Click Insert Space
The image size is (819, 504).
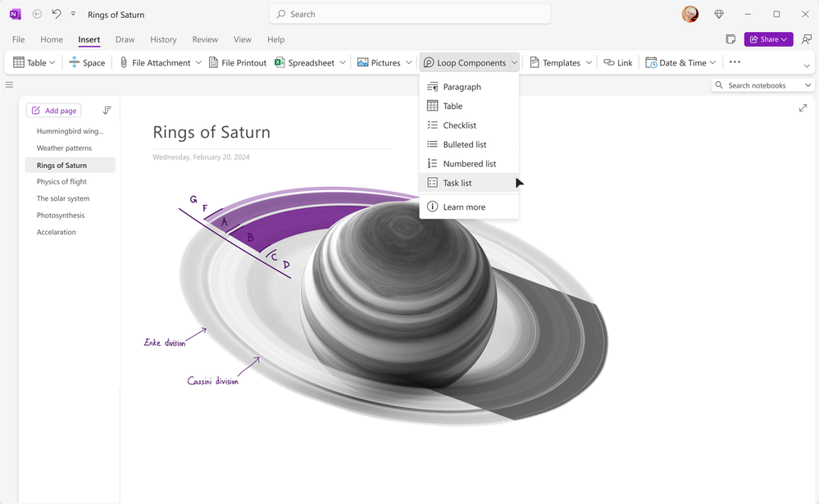[x=87, y=62]
